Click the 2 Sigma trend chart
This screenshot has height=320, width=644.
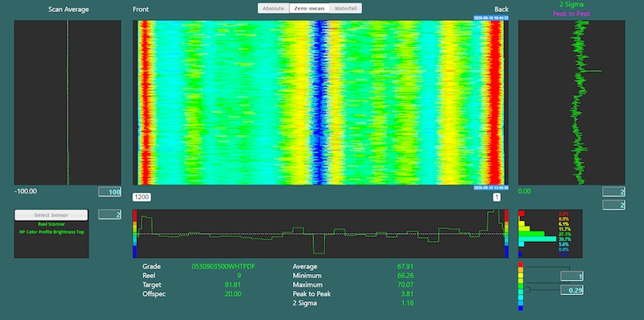(x=572, y=102)
